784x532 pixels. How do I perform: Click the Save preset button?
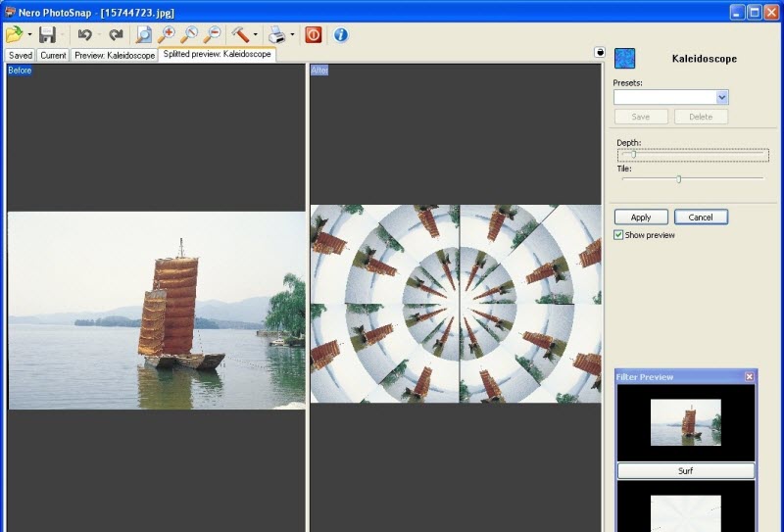pyautogui.click(x=641, y=117)
